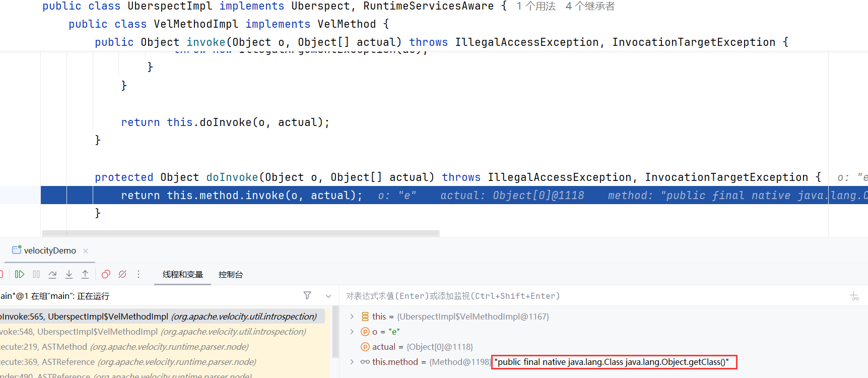Click the editor horizontal scrollbar
Viewport: 868px width, 378px height.
241,233
